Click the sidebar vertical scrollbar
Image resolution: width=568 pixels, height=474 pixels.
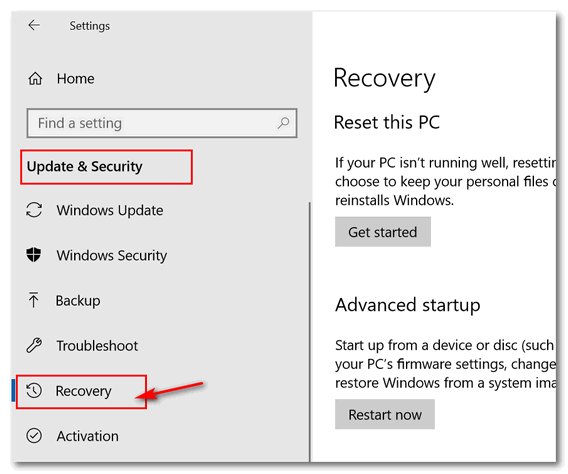(x=310, y=331)
